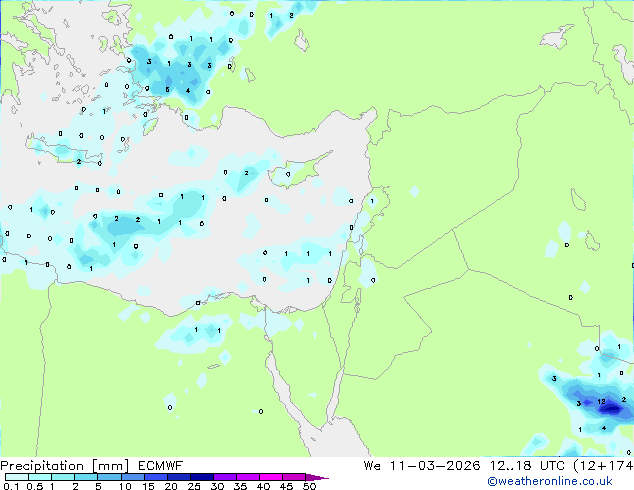The image size is (634, 490).
Task: Select the ECMWF model label
Action: click(161, 466)
